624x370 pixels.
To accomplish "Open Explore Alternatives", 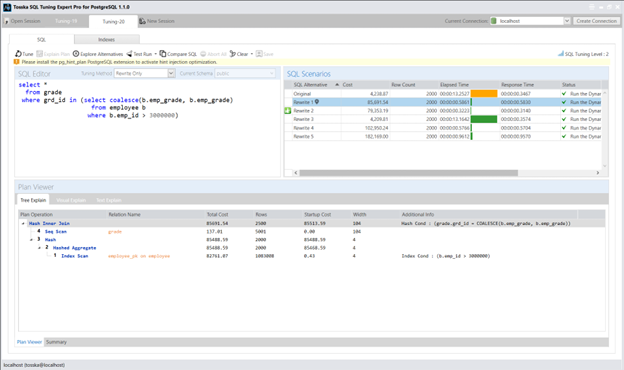I will [x=98, y=54].
